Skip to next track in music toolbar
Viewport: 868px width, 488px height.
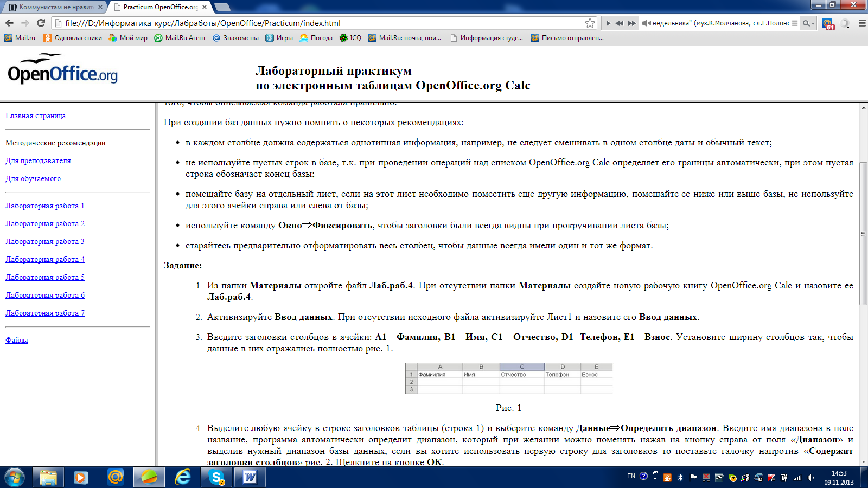click(x=631, y=23)
